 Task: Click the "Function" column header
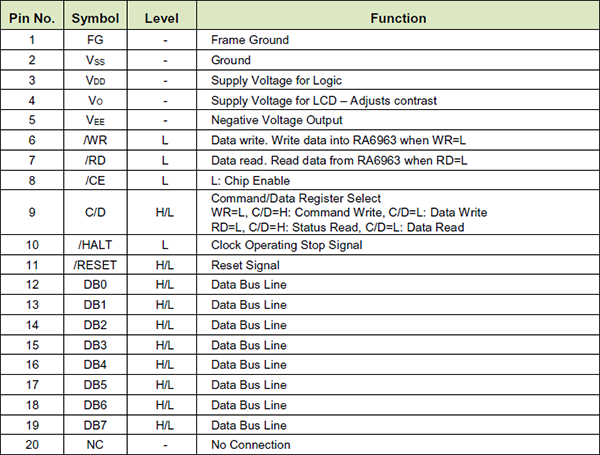click(x=398, y=18)
